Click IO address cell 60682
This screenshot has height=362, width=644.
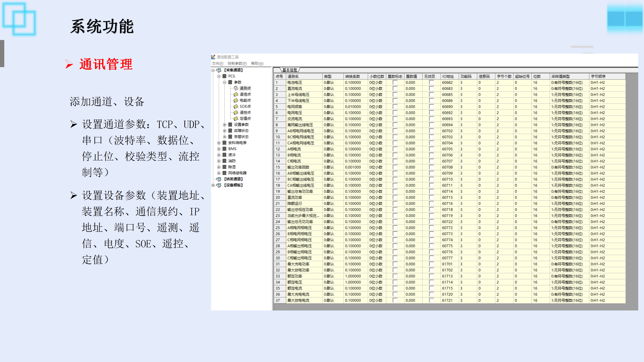(450, 82)
